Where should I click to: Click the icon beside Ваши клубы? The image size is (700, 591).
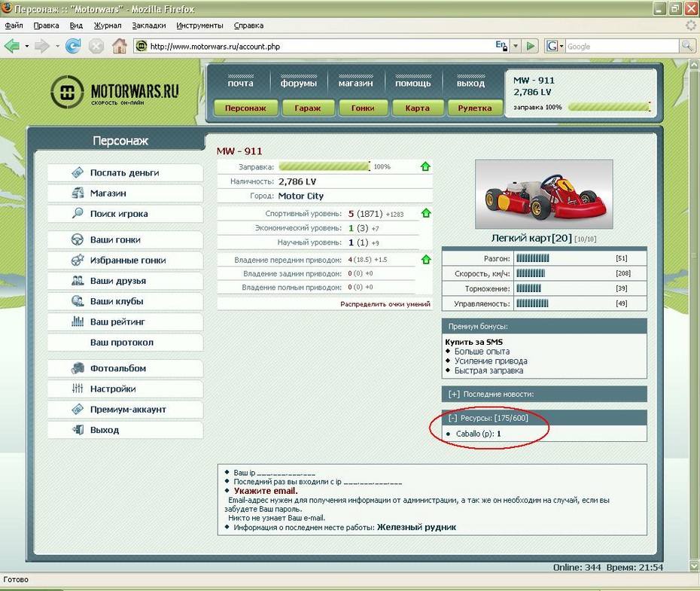[x=78, y=301]
